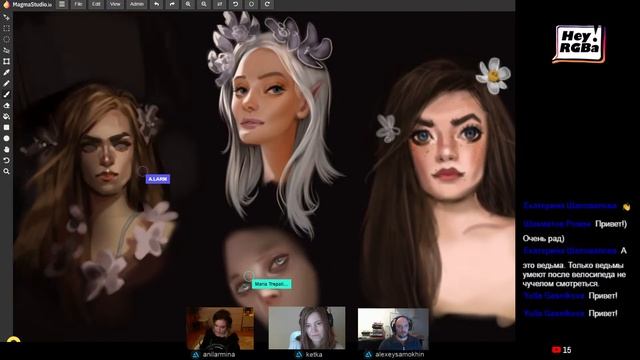640x360 pixels.
Task: Select the Rectangle shape tool
Action: 7,128
